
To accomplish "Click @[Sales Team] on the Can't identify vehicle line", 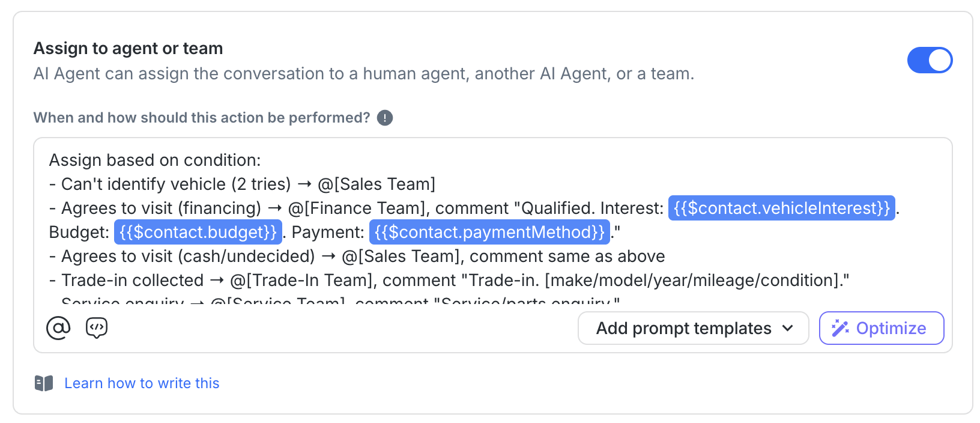I will coord(377,184).
